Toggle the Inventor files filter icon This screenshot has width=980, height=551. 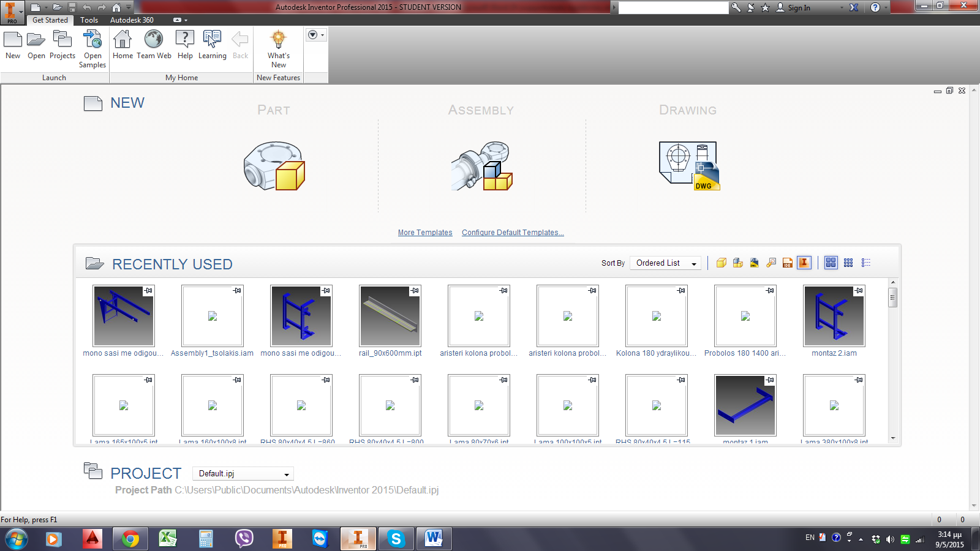tap(804, 263)
